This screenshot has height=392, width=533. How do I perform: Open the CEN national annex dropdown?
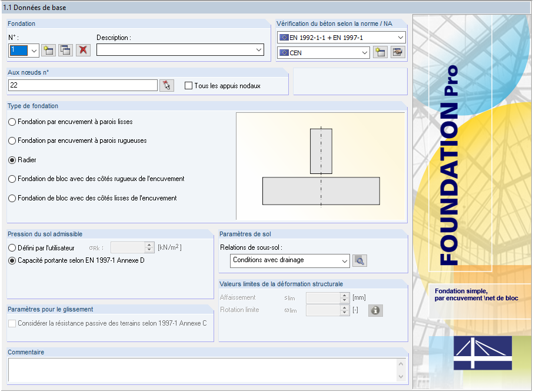click(x=365, y=53)
